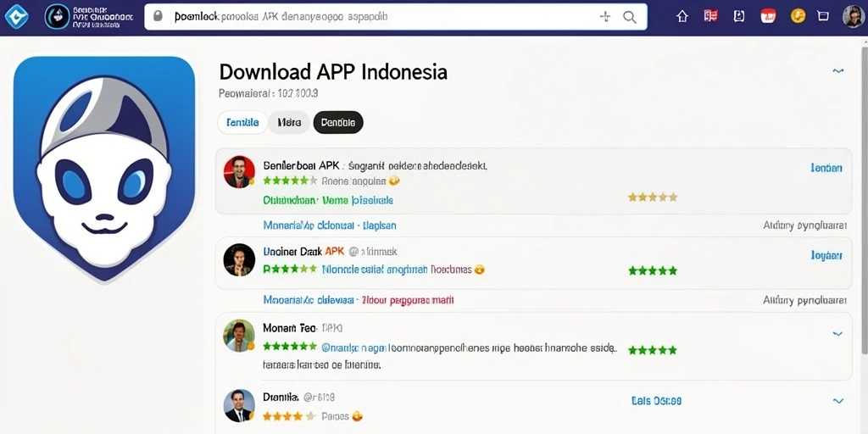Screen dimensions: 868x434
Task: Click the long review text in Monam Teo card
Action: click(440, 357)
